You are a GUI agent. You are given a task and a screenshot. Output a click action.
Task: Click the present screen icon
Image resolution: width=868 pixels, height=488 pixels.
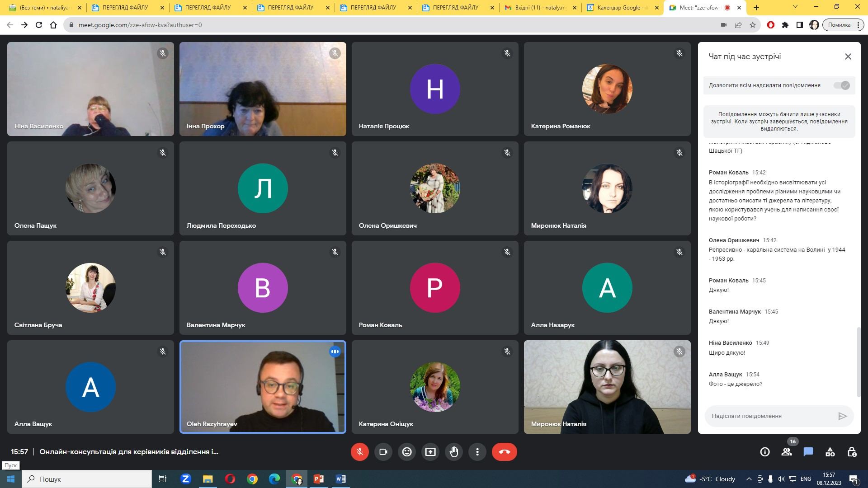pyautogui.click(x=430, y=452)
